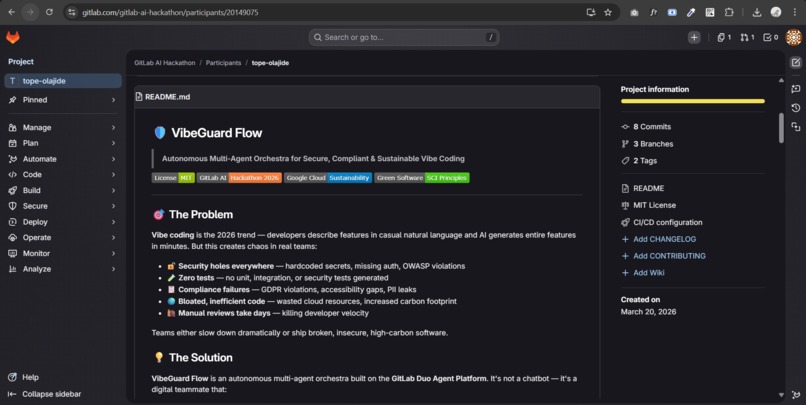
Task: Click the Operate sidebar icon
Action: 13,238
